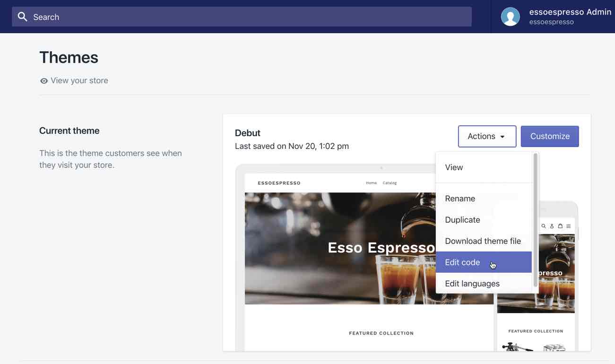The height and width of the screenshot is (364, 615).
Task: Open the View your store link
Action: click(x=79, y=80)
